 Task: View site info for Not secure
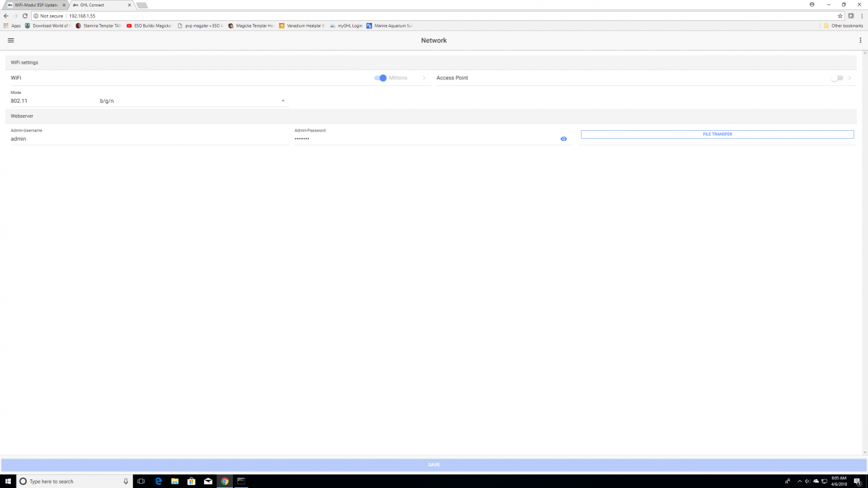pos(48,15)
